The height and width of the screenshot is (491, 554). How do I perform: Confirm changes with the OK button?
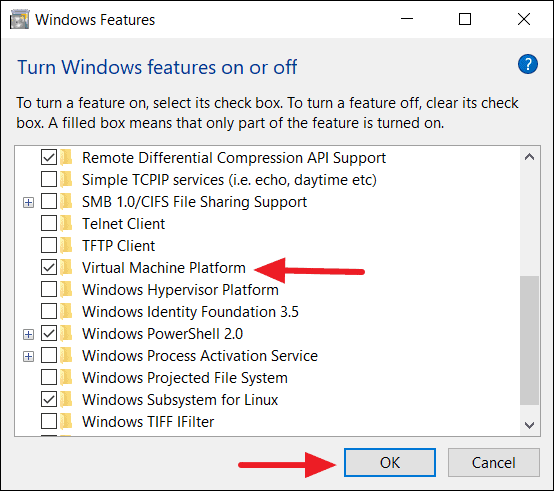(390, 462)
